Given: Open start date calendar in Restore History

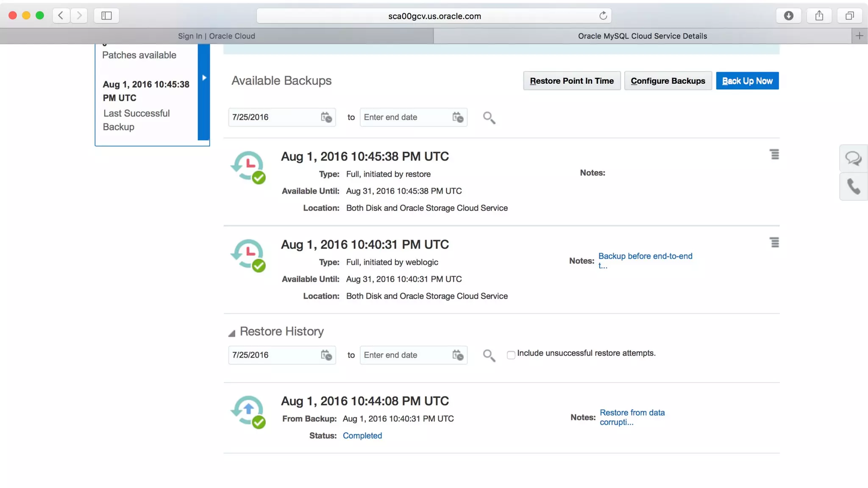Looking at the screenshot, I should pyautogui.click(x=326, y=355).
